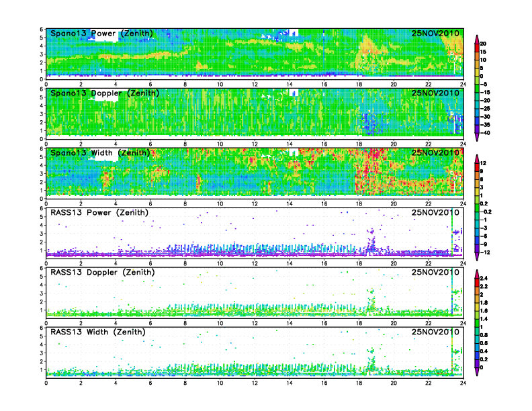Click the 'RASS13 Power (Zenith)' panel title

click(99, 213)
